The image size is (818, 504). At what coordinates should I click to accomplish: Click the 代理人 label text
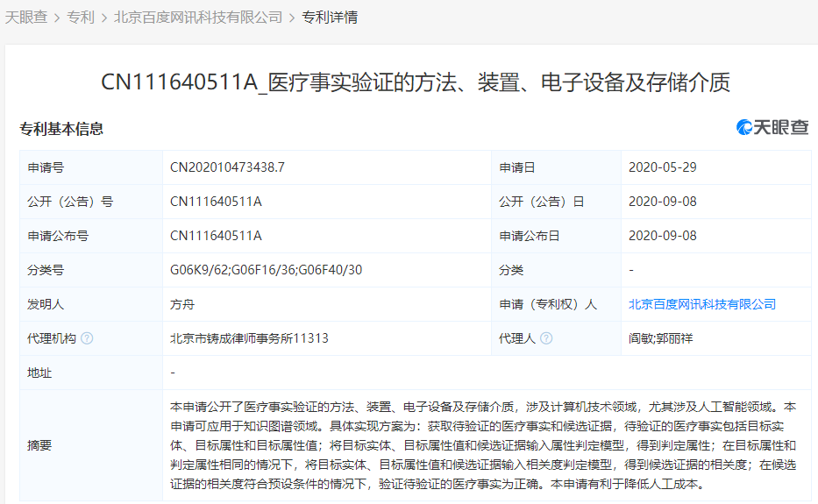(517, 338)
